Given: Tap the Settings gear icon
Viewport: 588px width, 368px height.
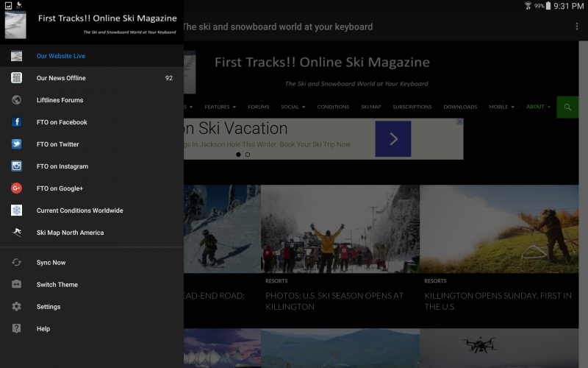Looking at the screenshot, I should coord(16,306).
